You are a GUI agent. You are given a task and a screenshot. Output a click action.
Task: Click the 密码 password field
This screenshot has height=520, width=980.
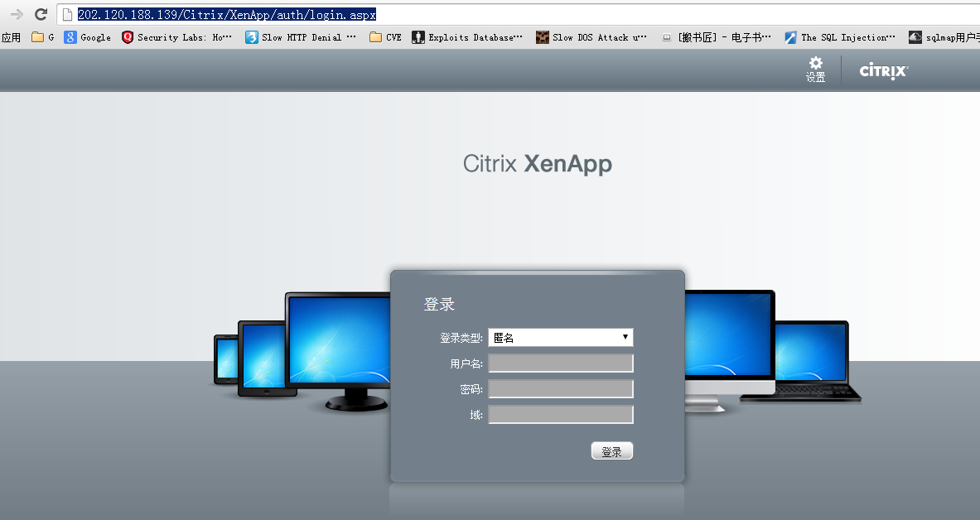561,388
